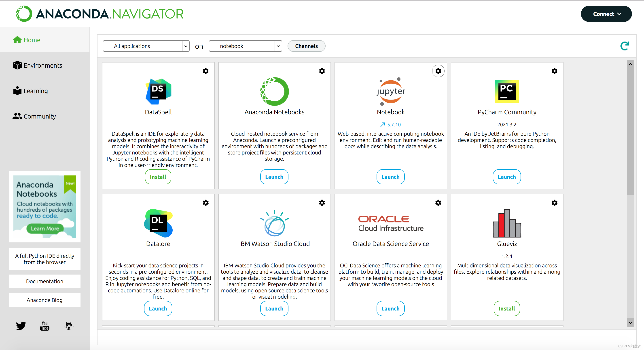The height and width of the screenshot is (350, 644).
Task: Open the Community section
Action: [x=40, y=116]
